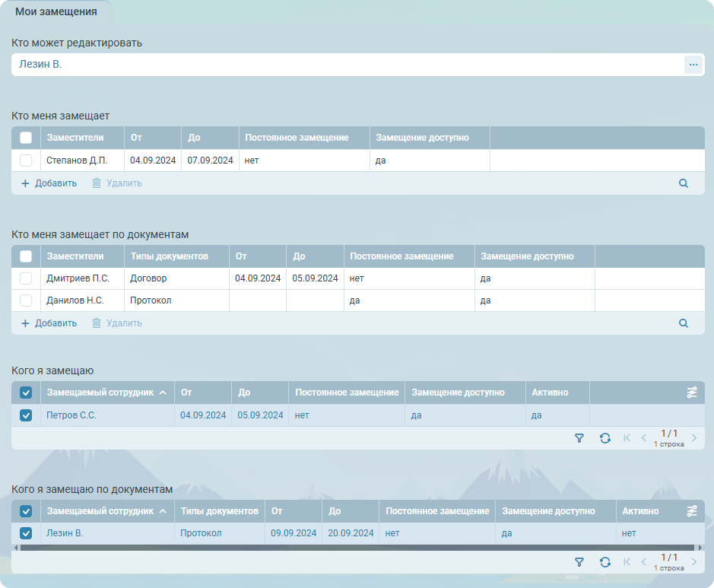This screenshot has width=714, height=588.
Task: Sort 'Замещаемый сотрудник' column in documents table
Action: (x=100, y=511)
